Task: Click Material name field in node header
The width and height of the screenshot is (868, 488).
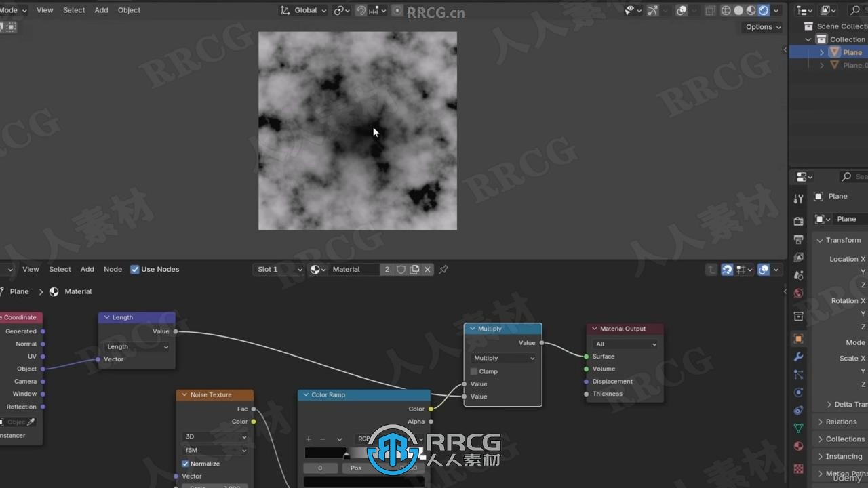Action: 353,269
